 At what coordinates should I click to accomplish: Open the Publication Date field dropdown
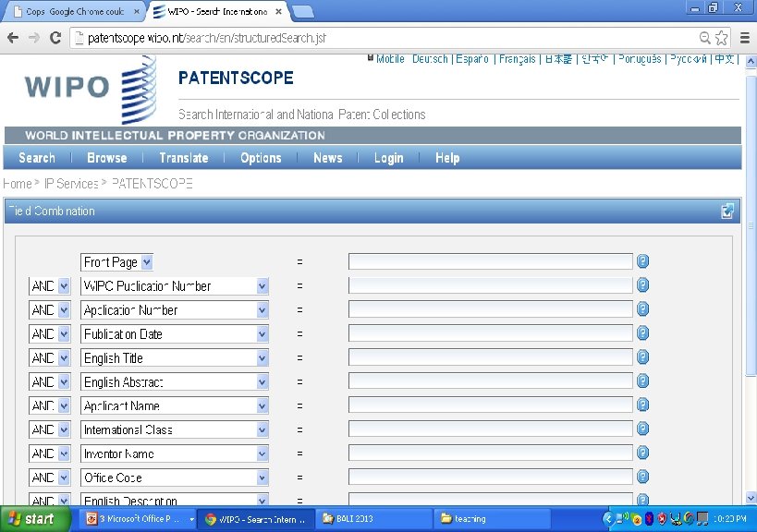[x=175, y=333]
